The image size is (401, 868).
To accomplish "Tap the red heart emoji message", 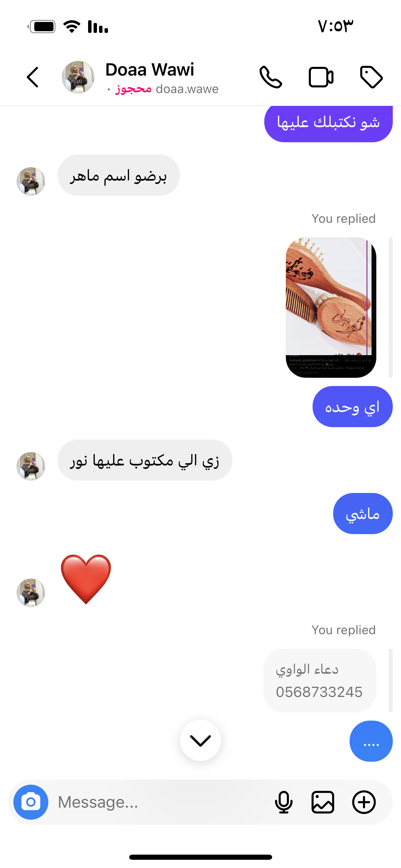I will tap(86, 579).
